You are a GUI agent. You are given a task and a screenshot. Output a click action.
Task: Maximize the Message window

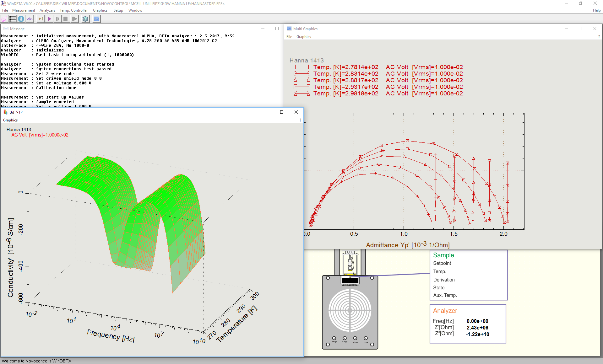277,29
